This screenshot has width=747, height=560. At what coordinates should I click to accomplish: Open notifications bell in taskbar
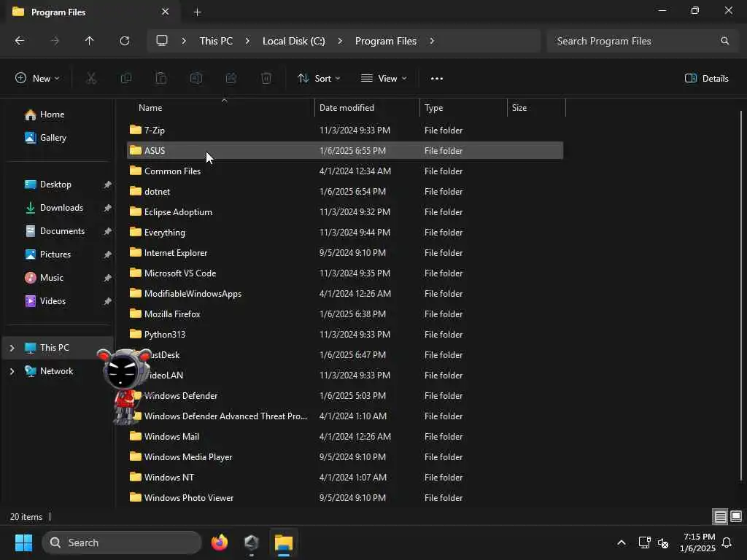727,542
